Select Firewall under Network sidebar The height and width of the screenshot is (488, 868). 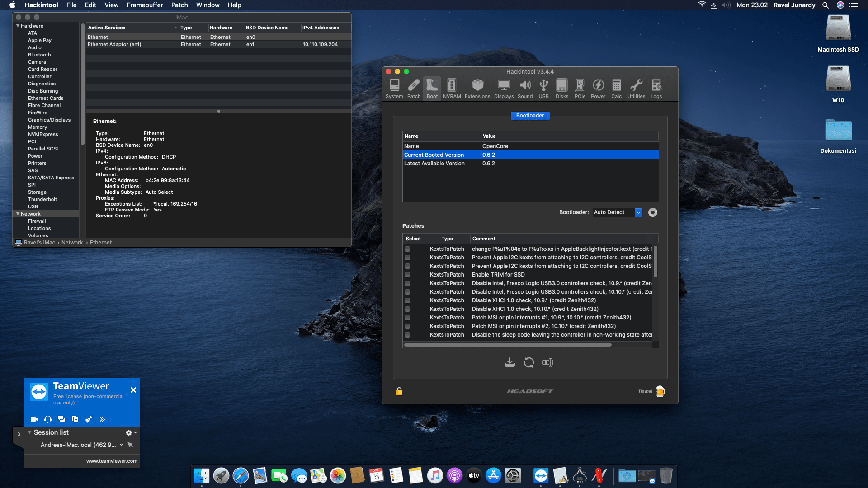point(37,221)
